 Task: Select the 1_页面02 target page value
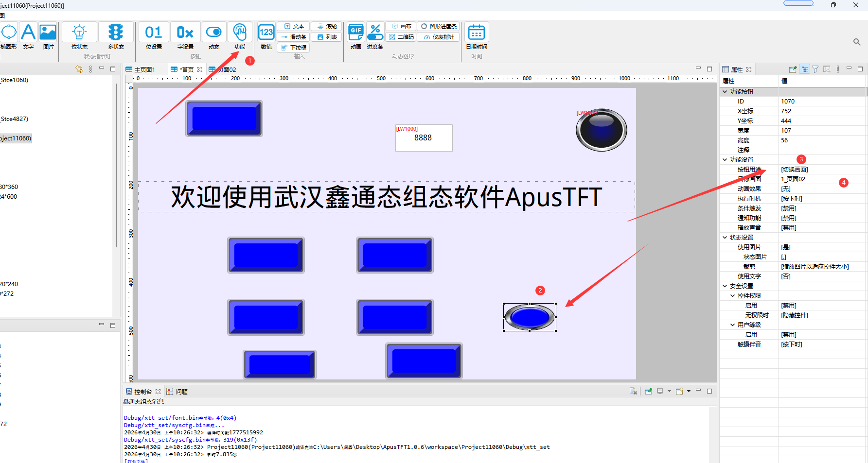click(x=823, y=179)
